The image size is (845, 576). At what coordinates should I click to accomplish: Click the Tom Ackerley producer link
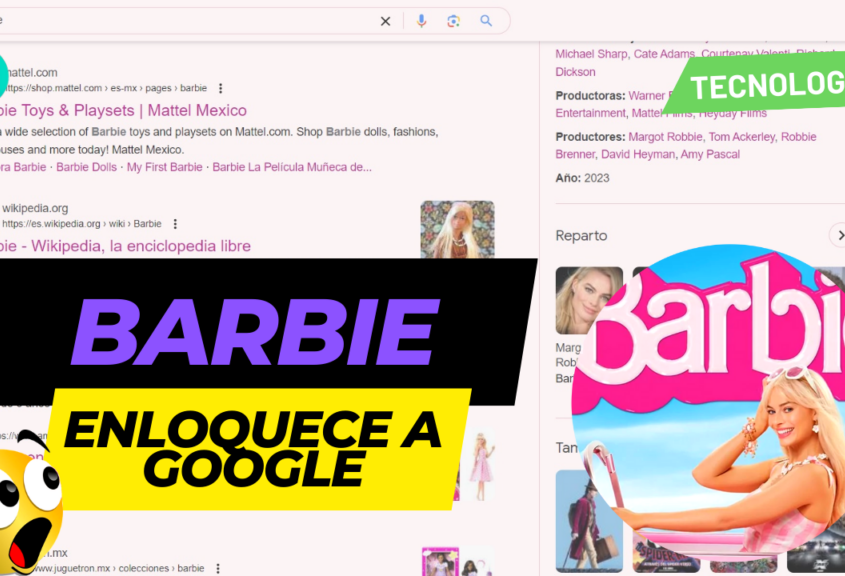(x=742, y=137)
